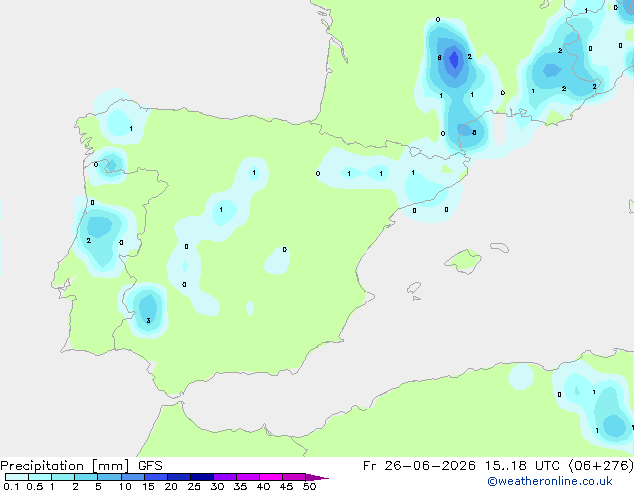Select the lightest 0.1–0.5 mm legend swatch
634x490 pixels.
[17, 477]
